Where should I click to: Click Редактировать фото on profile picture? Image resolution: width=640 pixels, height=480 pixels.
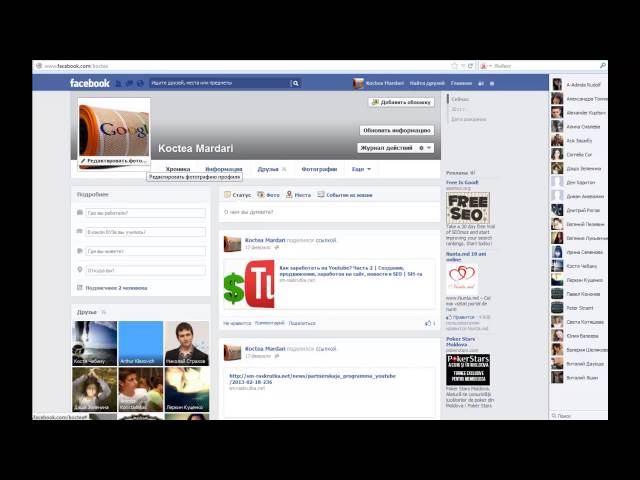coord(114,161)
